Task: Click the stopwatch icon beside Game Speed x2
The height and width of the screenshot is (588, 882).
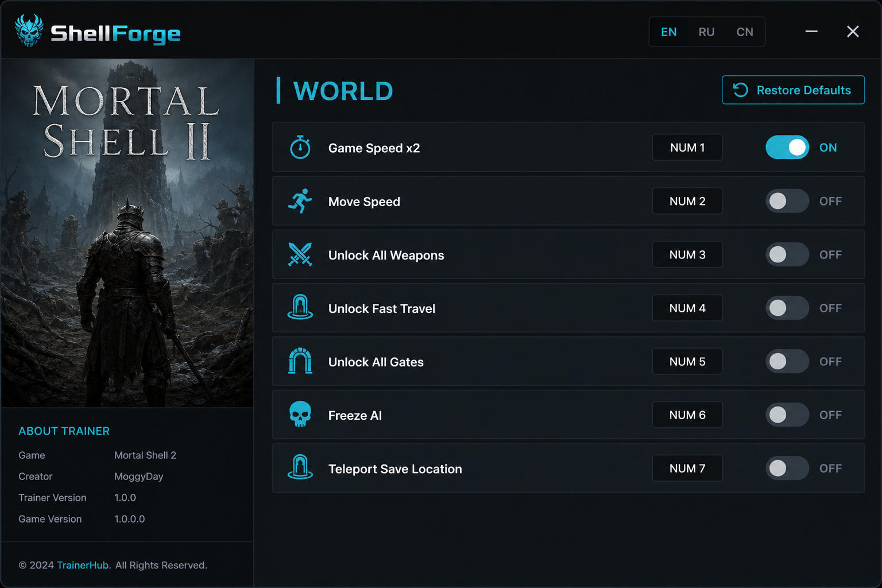Action: click(300, 148)
